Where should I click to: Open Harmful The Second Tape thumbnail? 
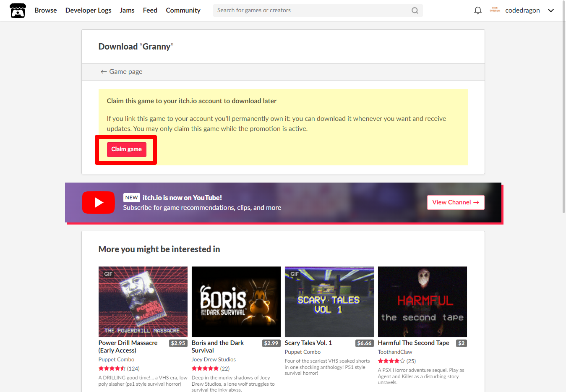pos(423,302)
